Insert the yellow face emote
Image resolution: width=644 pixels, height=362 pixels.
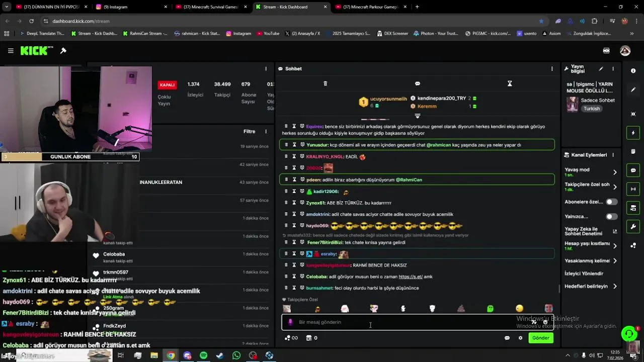tap(519, 308)
